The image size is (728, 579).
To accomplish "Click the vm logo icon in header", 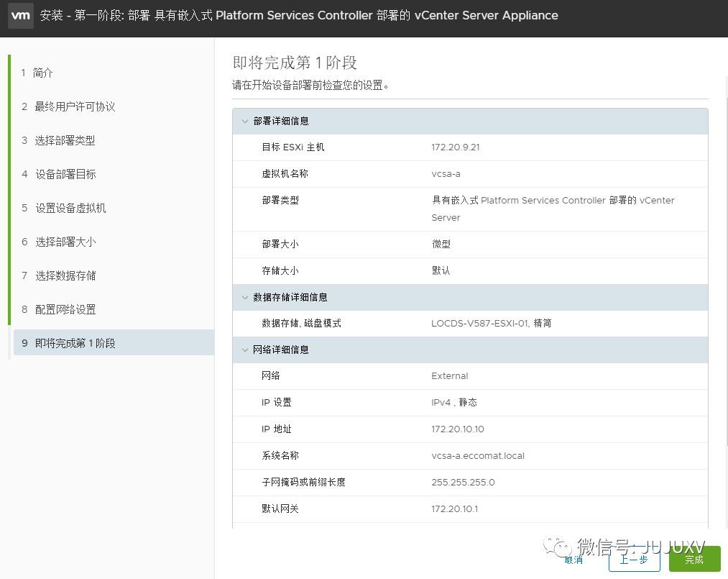I will tap(21, 15).
